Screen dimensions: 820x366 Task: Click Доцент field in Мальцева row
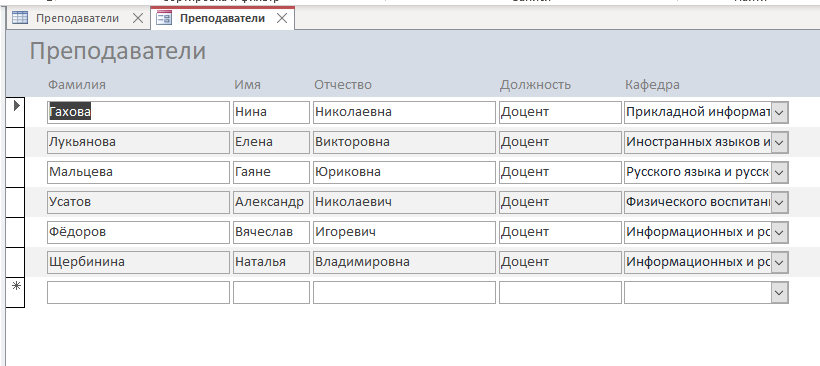pos(560,173)
